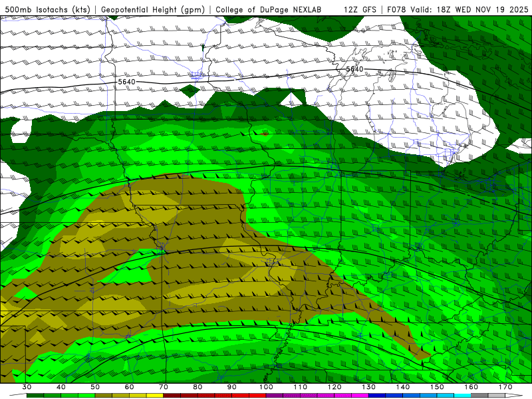Click the legend value 110

pyautogui.click(x=301, y=387)
